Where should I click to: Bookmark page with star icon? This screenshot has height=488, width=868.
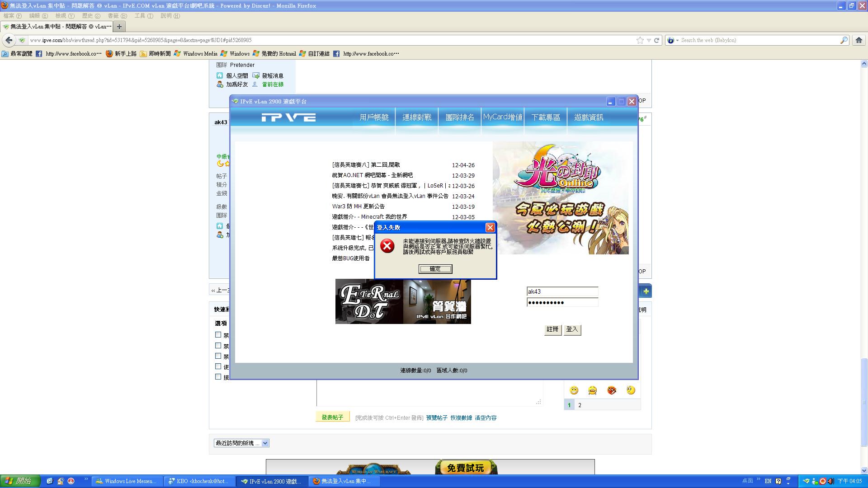coord(640,40)
